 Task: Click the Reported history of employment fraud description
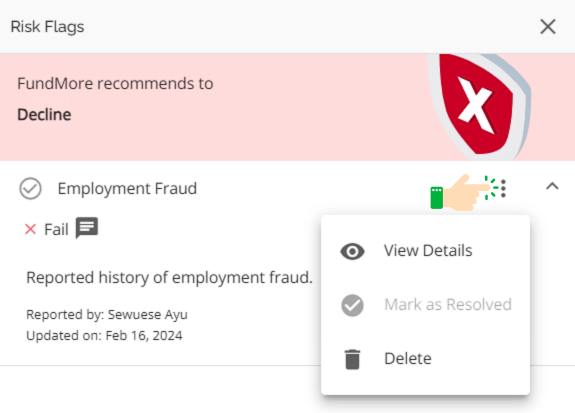point(169,278)
